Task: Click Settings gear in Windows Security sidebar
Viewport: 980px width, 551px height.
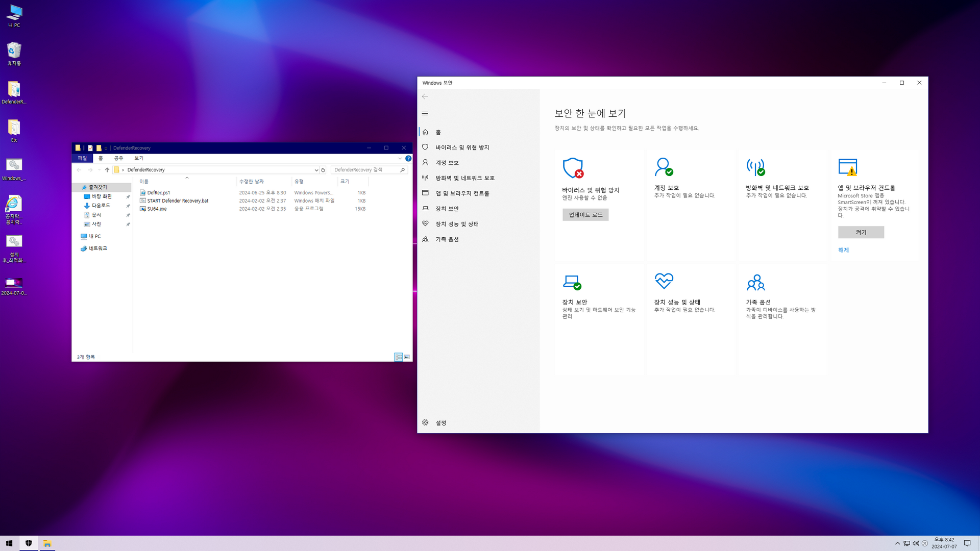Action: (x=425, y=422)
